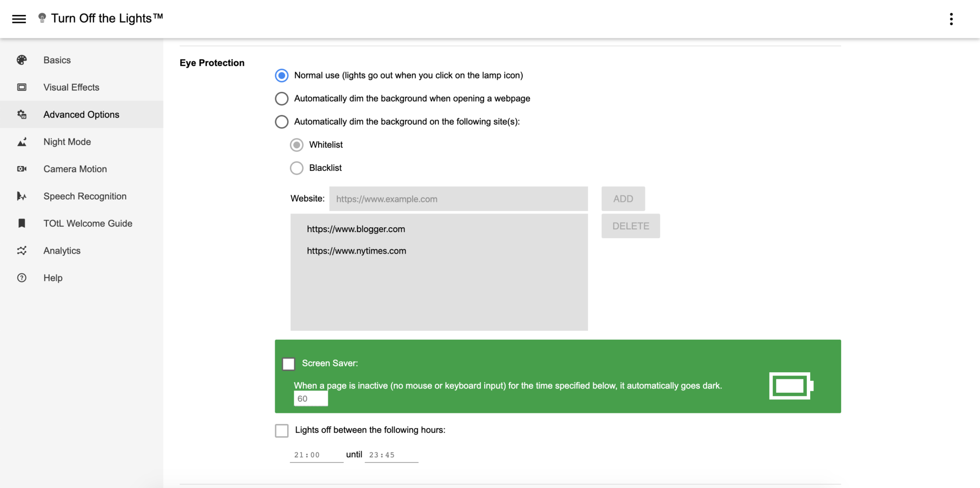
Task: Choose the Whitelist radio button
Action: click(297, 144)
